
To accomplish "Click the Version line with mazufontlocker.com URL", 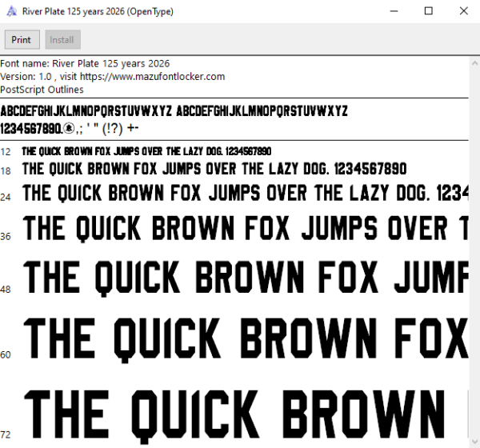I will 112,77.
